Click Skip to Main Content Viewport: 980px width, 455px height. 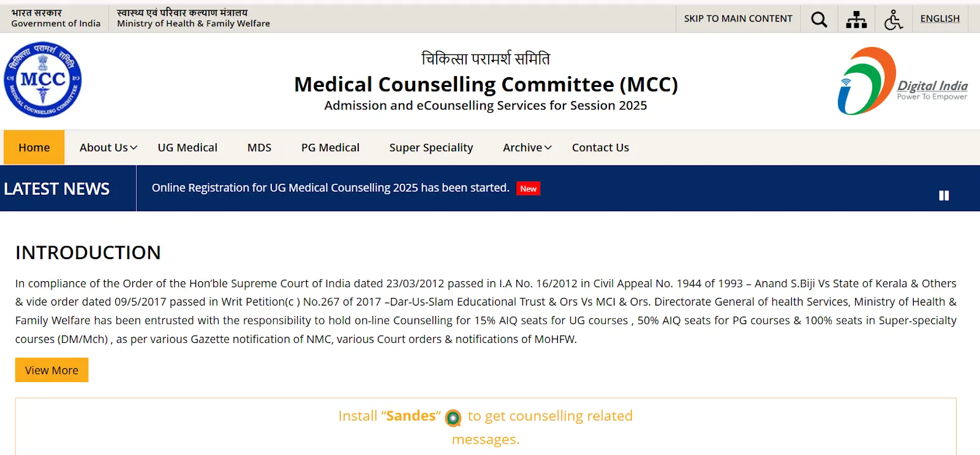tap(738, 18)
